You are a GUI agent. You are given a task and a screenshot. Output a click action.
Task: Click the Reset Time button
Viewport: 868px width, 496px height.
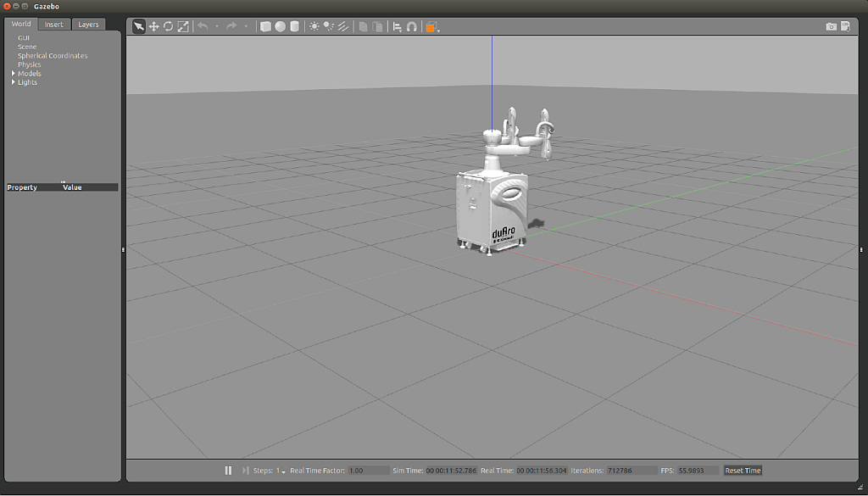click(x=743, y=471)
